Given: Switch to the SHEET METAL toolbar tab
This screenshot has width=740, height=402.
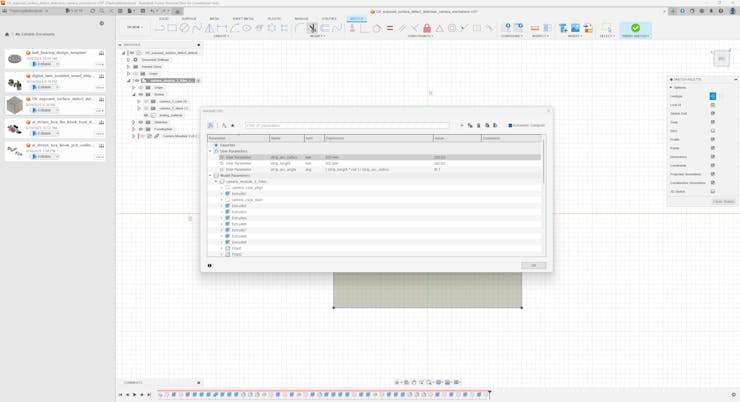Looking at the screenshot, I should [243, 19].
